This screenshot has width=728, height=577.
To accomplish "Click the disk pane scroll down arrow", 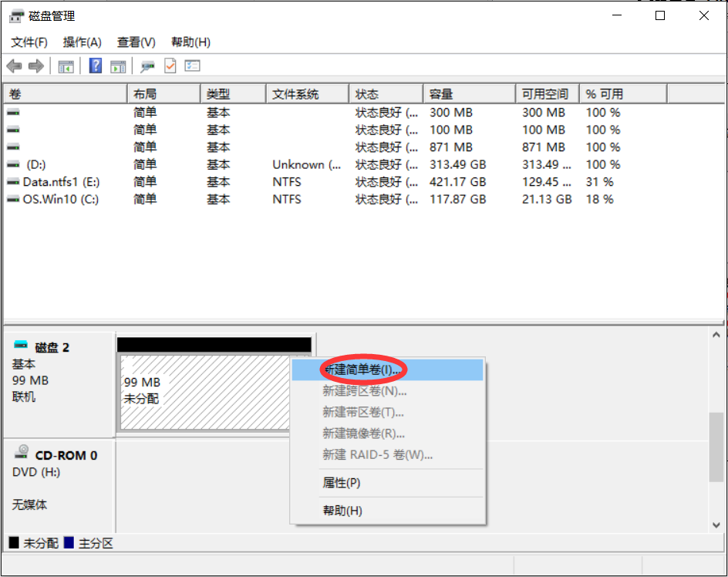I will (717, 525).
